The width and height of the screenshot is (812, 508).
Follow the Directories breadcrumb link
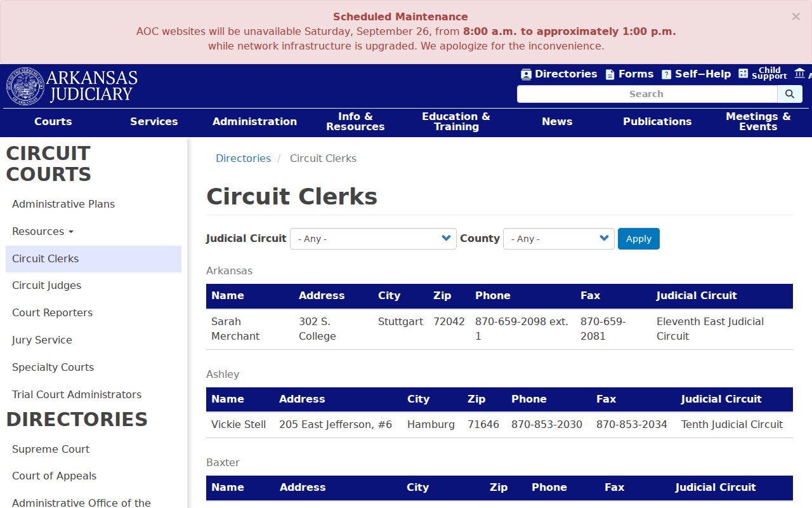coord(243,158)
